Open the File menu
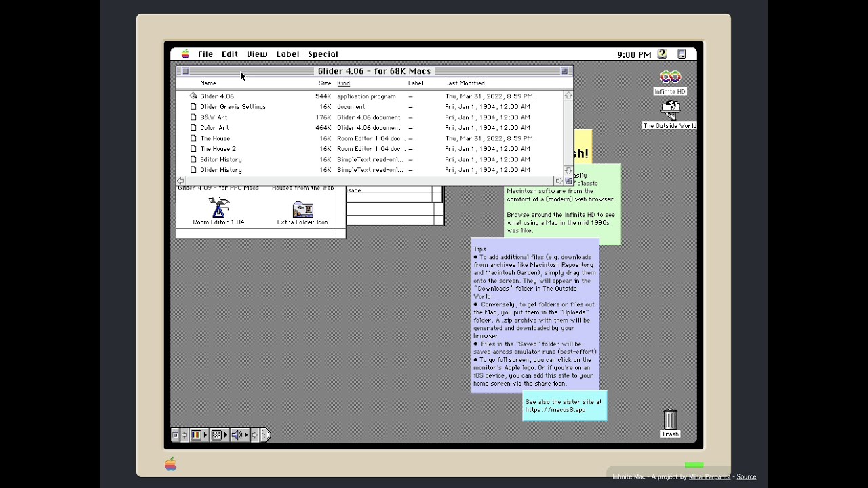 point(205,54)
